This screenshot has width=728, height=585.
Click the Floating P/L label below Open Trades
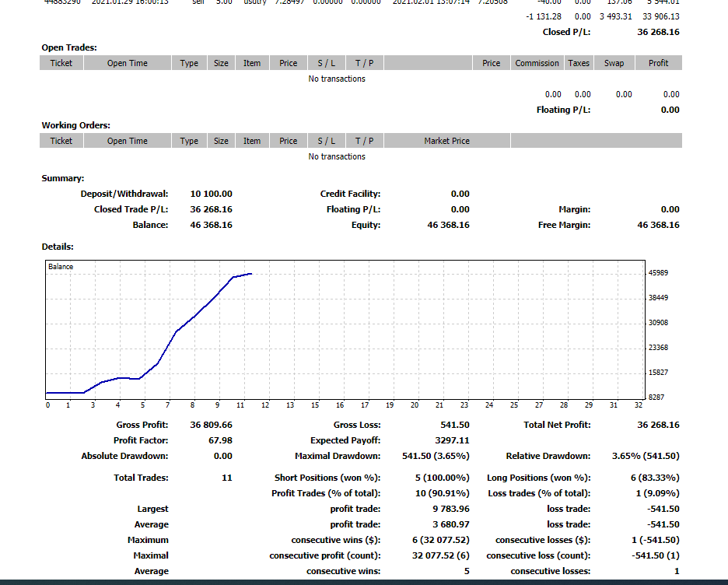[x=563, y=110]
